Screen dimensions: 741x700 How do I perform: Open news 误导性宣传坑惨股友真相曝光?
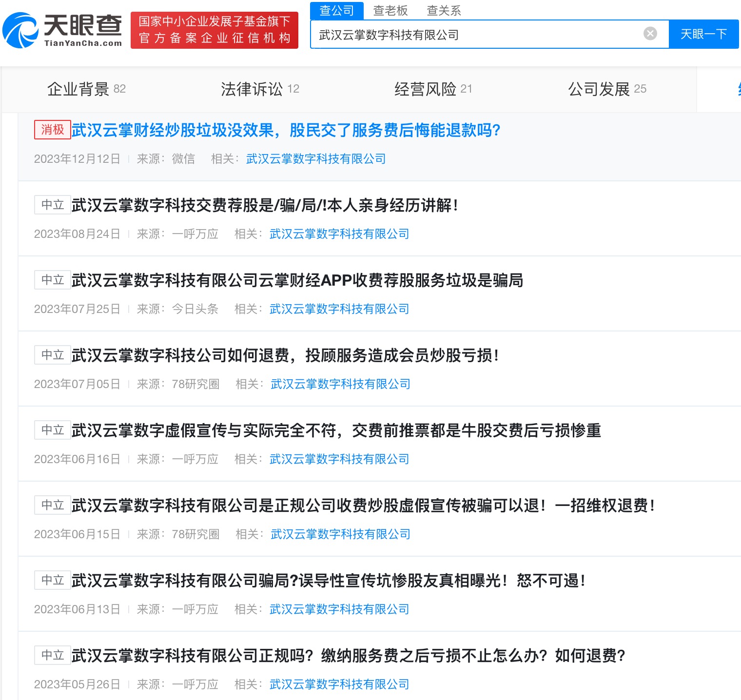point(328,581)
